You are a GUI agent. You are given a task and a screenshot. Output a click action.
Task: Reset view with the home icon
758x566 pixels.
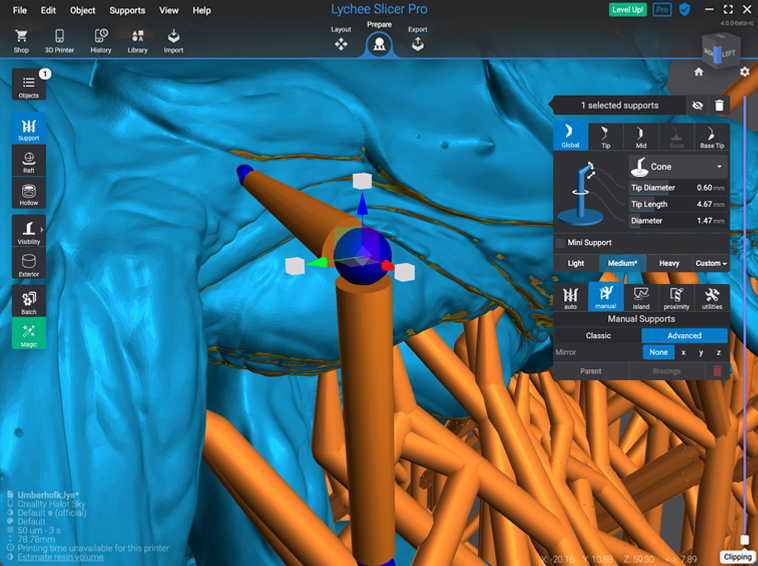coord(699,72)
